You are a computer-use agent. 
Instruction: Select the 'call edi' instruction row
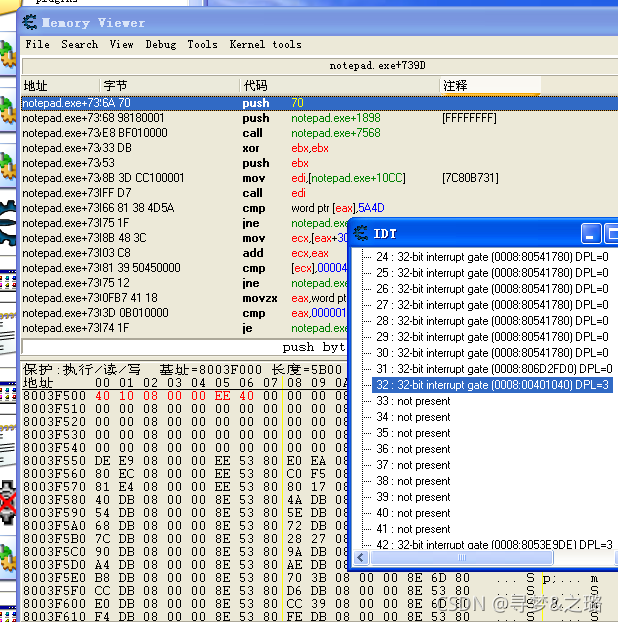point(320,193)
